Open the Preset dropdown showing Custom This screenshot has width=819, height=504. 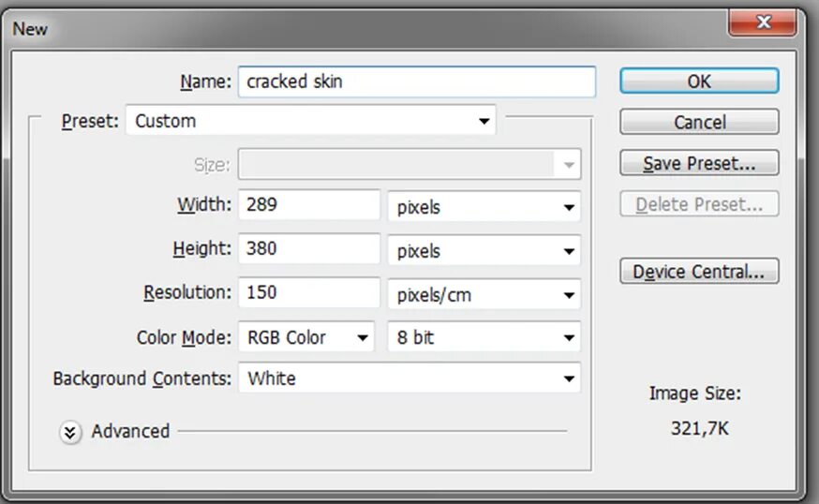click(x=311, y=121)
